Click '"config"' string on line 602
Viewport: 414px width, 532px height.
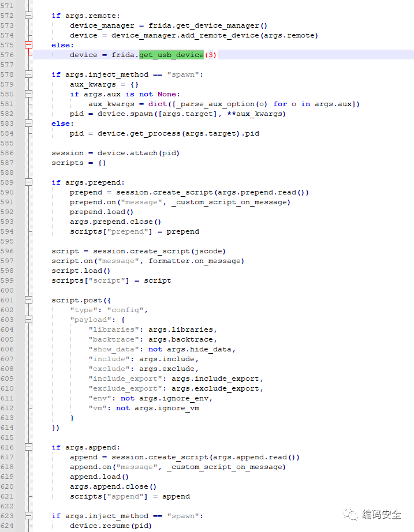click(x=126, y=310)
